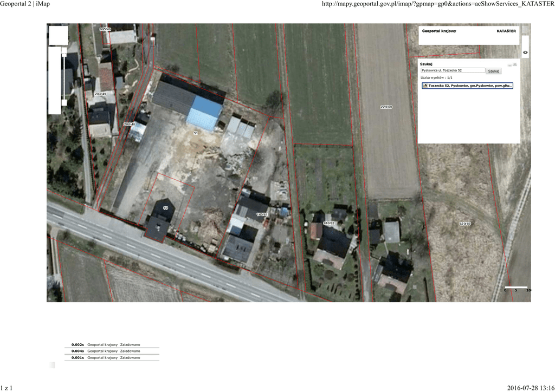Select parcel label 50 on the map
Viewport: 555px width, 392px height.
166,208
